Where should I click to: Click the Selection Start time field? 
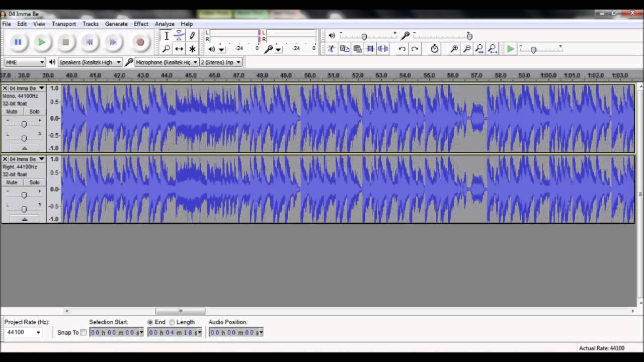116,332
